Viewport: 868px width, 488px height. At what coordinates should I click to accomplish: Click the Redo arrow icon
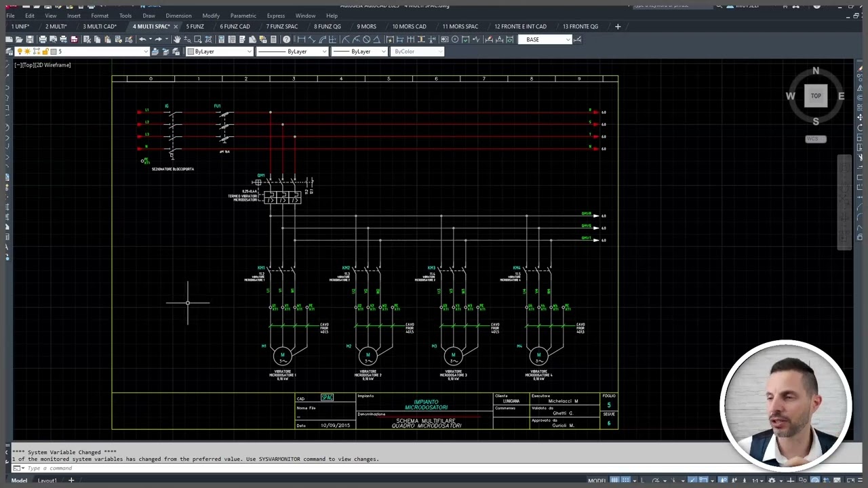coord(159,39)
